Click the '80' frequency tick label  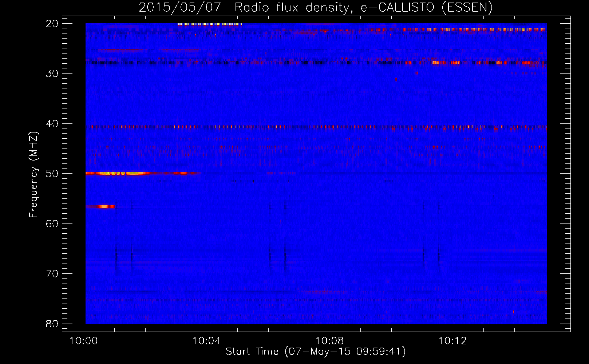[52, 324]
